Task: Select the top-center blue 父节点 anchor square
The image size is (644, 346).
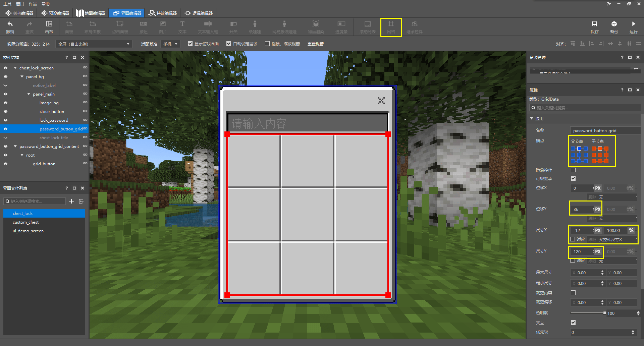Action: coord(579,149)
